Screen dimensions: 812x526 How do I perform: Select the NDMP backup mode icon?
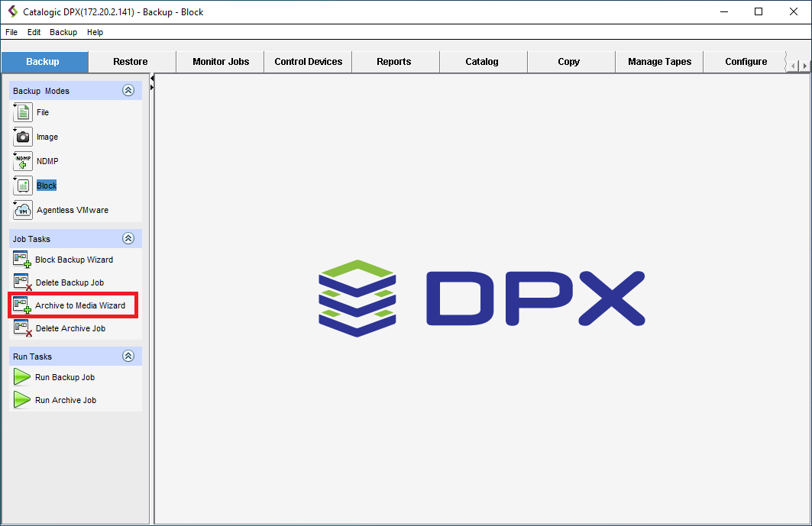click(23, 162)
